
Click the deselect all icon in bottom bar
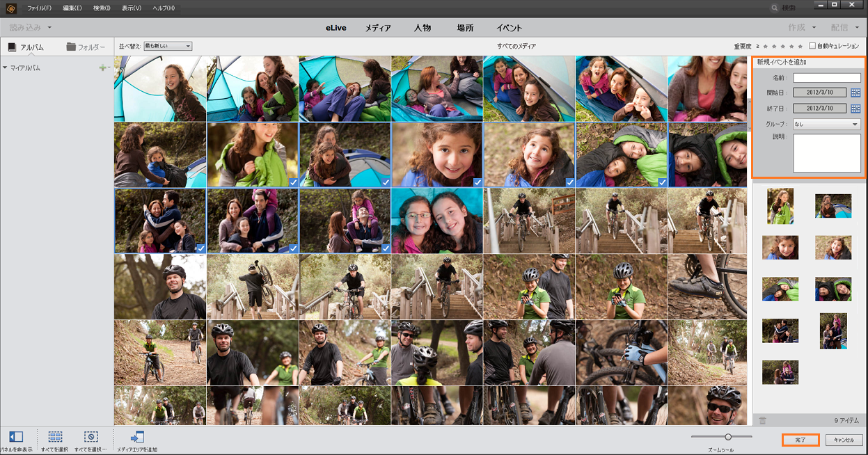[91, 437]
